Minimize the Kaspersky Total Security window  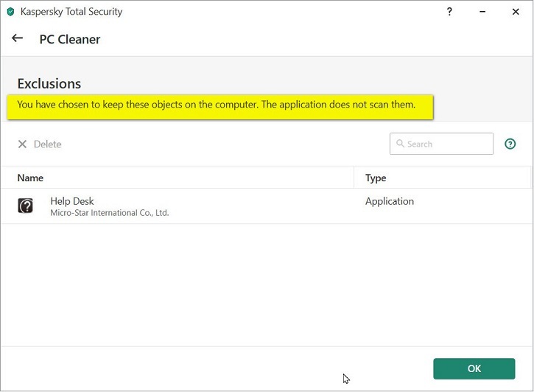tap(482, 12)
